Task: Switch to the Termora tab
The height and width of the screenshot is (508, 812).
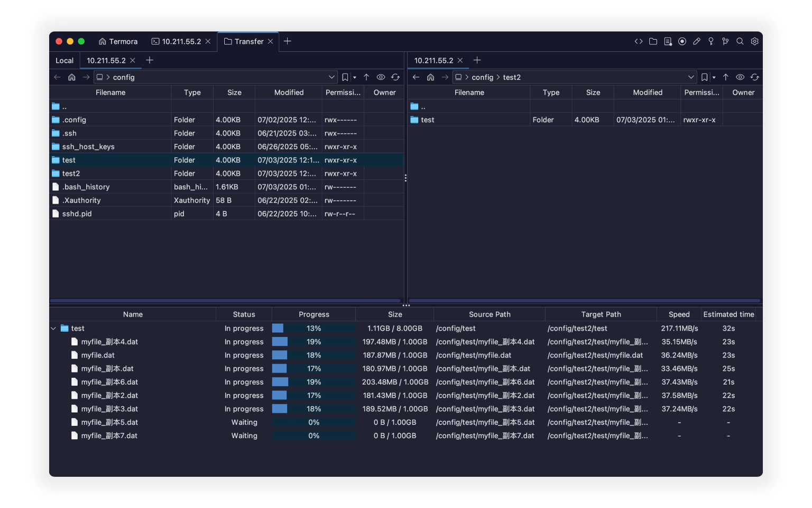Action: (118, 41)
